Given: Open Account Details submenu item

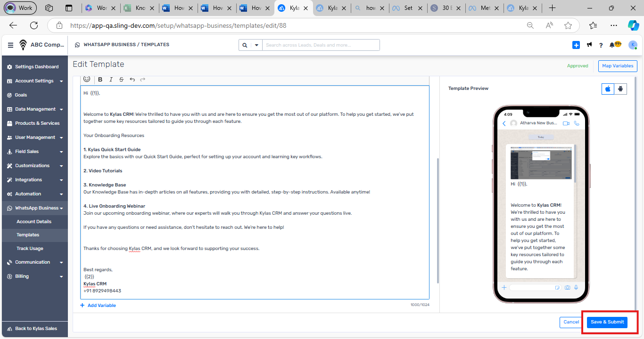Looking at the screenshot, I should coord(34,222).
